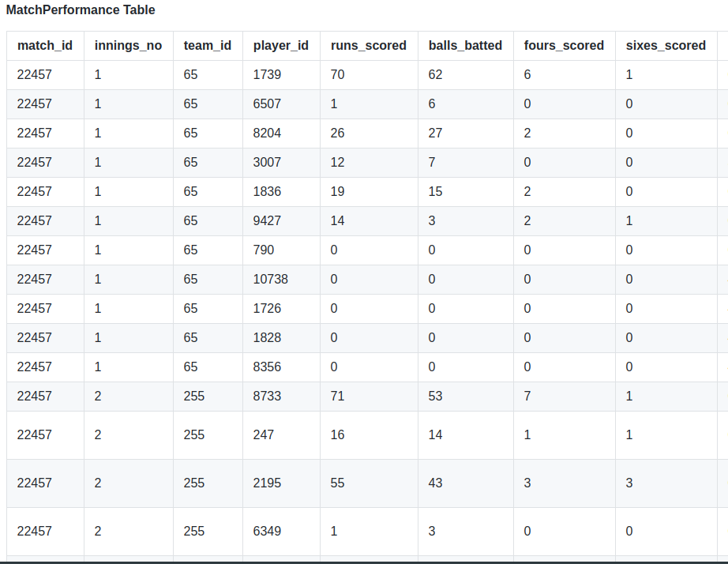Click the team_id column header

coord(208,46)
